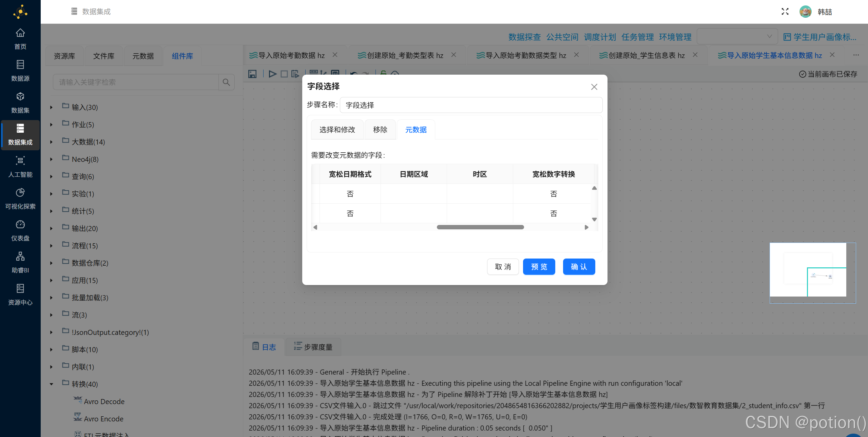
Task: Expand the 大数据(14) folder
Action: [x=51, y=142]
